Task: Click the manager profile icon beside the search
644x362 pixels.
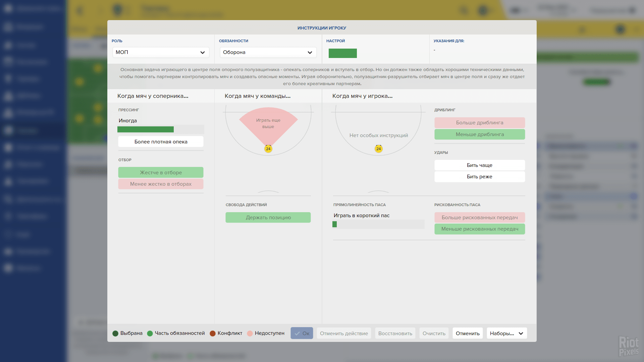Action: click(483, 10)
